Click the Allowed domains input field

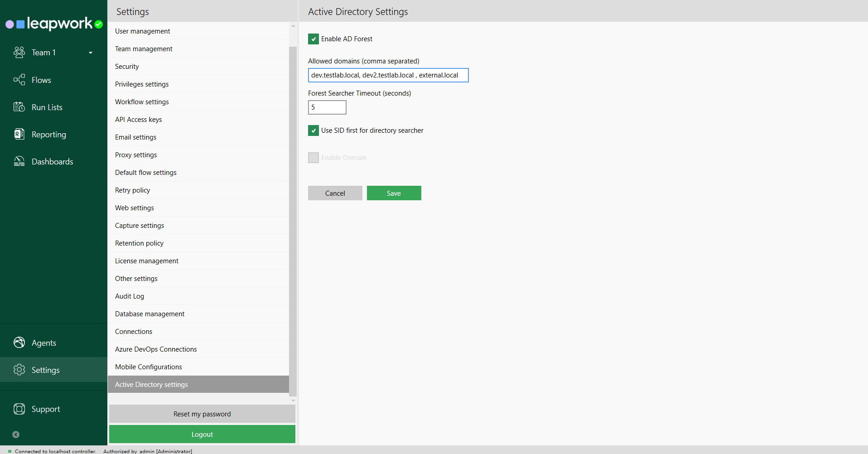(388, 75)
